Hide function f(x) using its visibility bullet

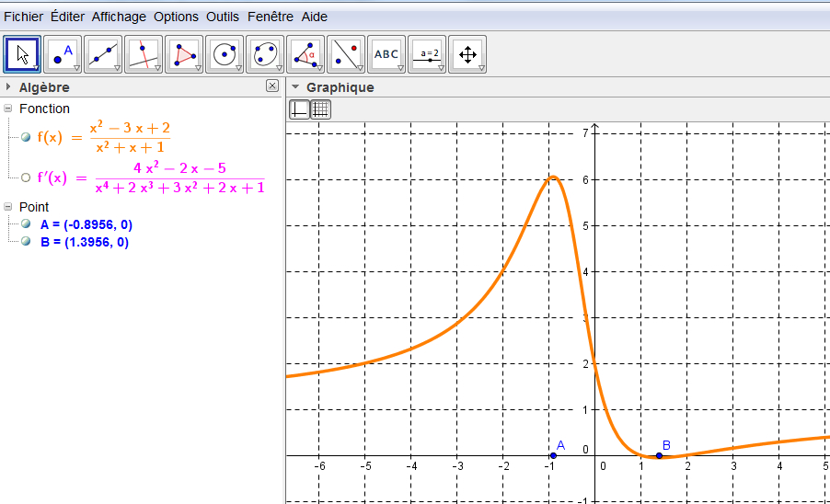click(26, 137)
